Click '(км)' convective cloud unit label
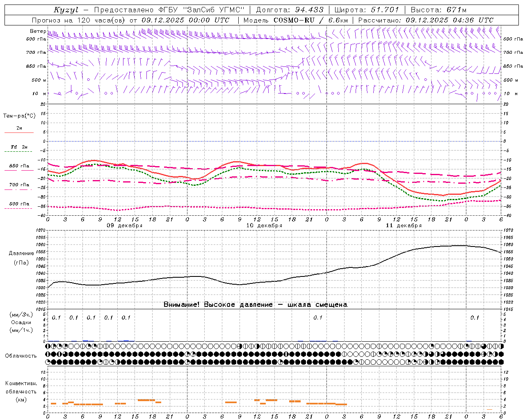Viewport: 525px width, 420px height. (x=21, y=399)
